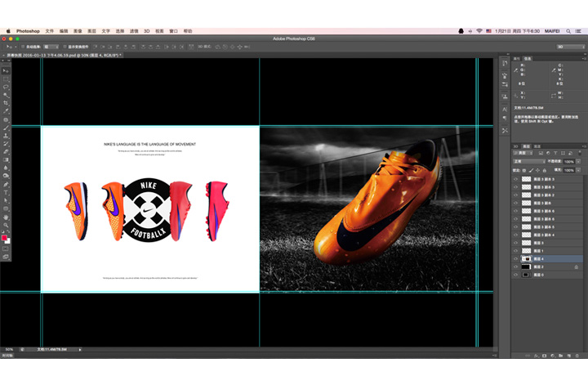Open the Paragraph panel icon
This screenshot has height=385, width=588.
tap(505, 118)
